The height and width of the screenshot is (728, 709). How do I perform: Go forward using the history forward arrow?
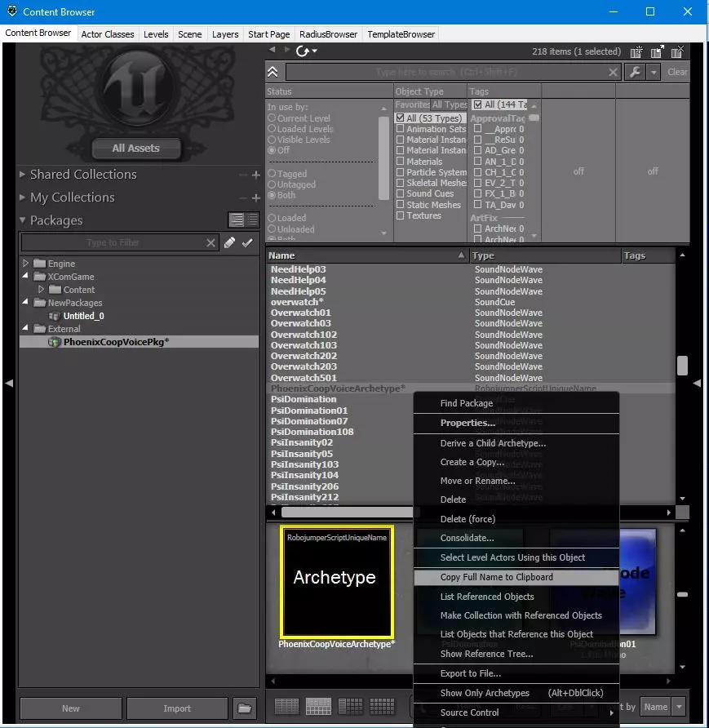pyautogui.click(x=287, y=49)
